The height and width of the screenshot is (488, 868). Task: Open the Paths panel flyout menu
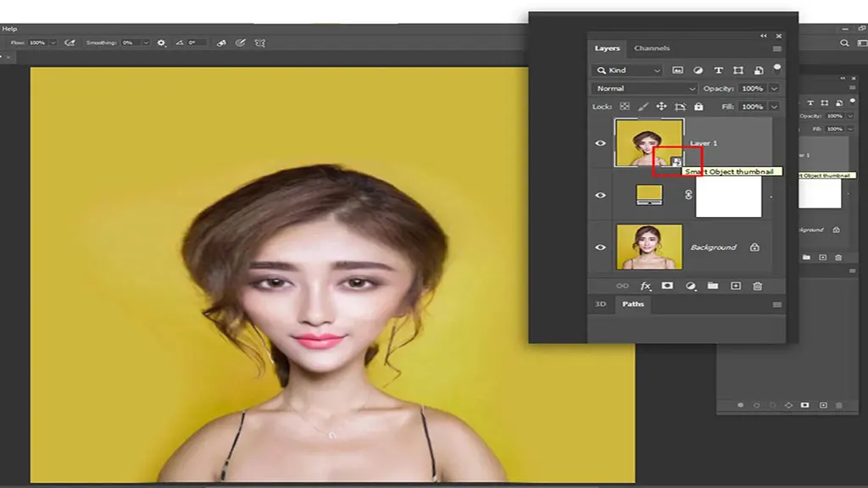pos(777,305)
